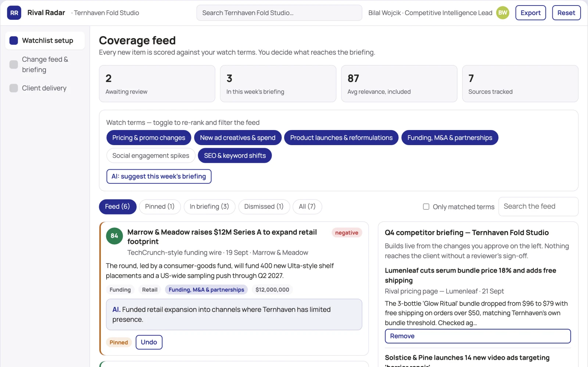Toggle the Pricing & promo changes watch term
This screenshot has height=367, width=588.
click(x=149, y=138)
